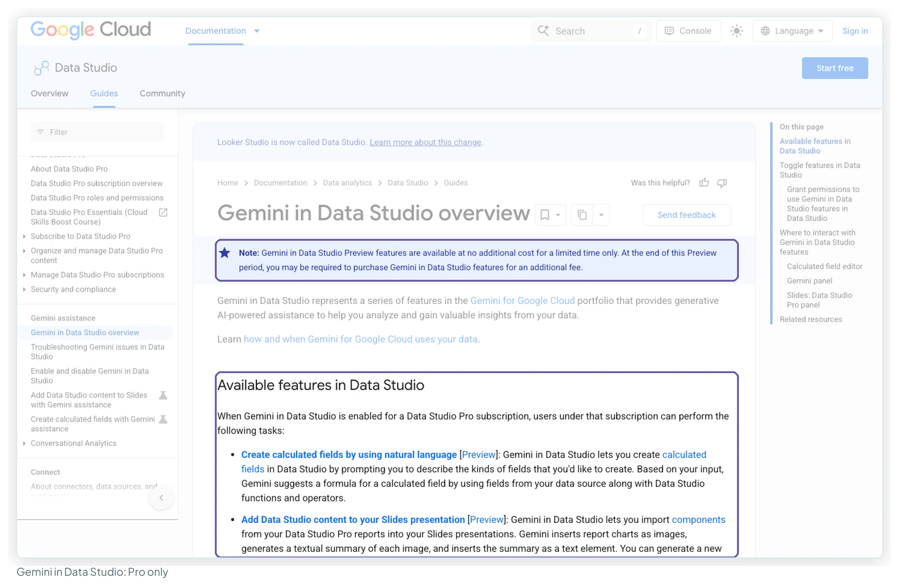Viewport: 899px width, 588px height.
Task: Click the search magnifier icon
Action: pyautogui.click(x=543, y=31)
